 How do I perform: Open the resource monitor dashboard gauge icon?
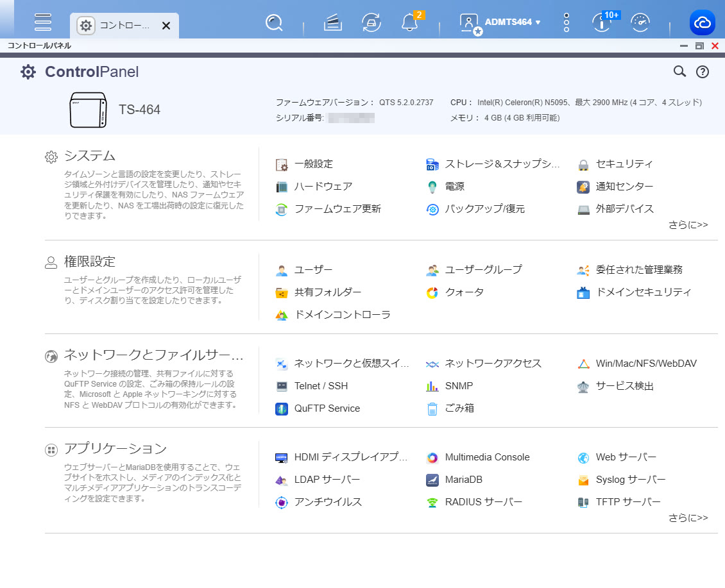click(640, 22)
